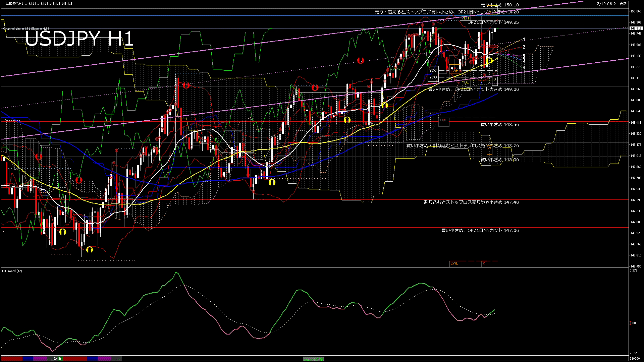
Task: Click the YDO label box
Action: pos(433,77)
